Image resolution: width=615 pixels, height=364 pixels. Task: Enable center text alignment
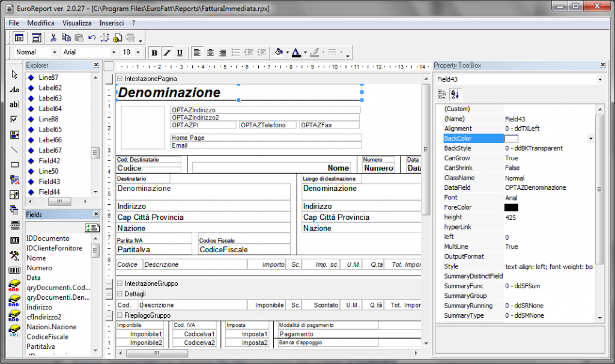point(210,52)
